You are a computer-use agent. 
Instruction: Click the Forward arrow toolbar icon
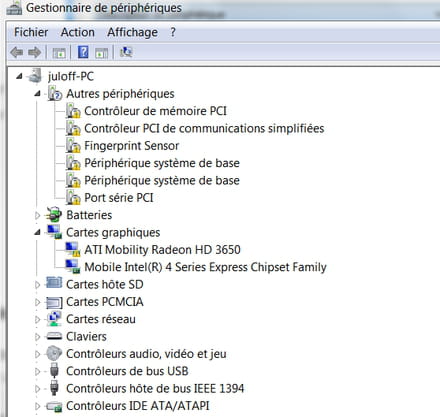(x=35, y=52)
